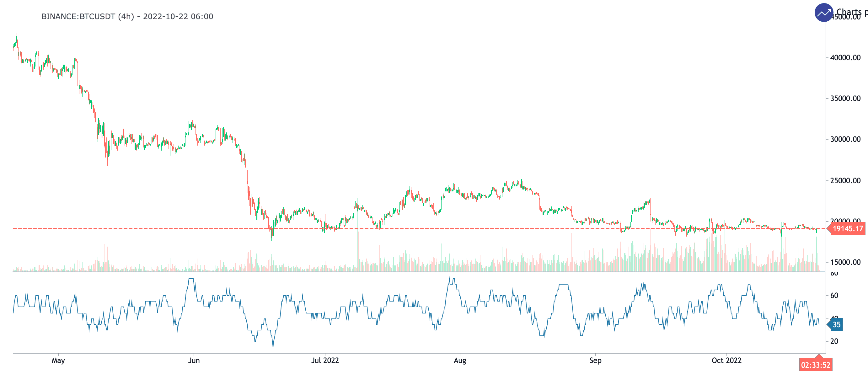868x374 pixels.
Task: Click the red 02:33:52 countdown label
Action: point(815,365)
